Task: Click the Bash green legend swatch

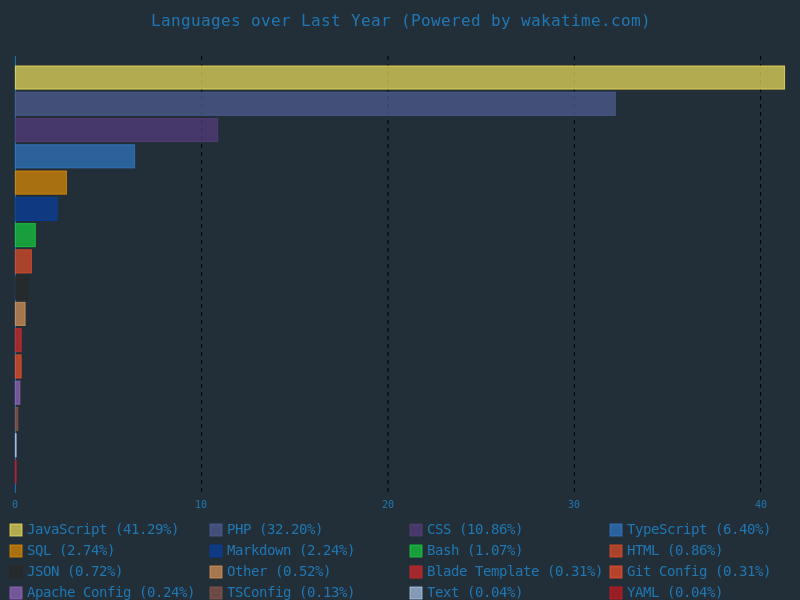Action: pyautogui.click(x=416, y=551)
